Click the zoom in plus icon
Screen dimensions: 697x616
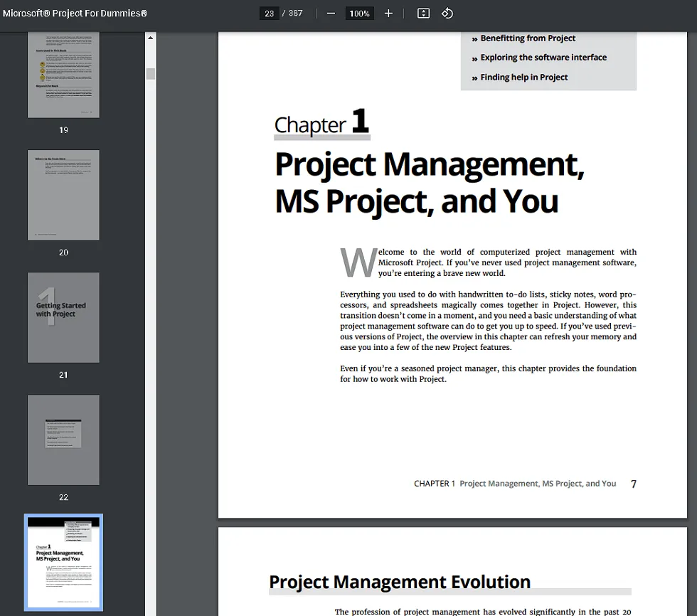pyautogui.click(x=388, y=14)
